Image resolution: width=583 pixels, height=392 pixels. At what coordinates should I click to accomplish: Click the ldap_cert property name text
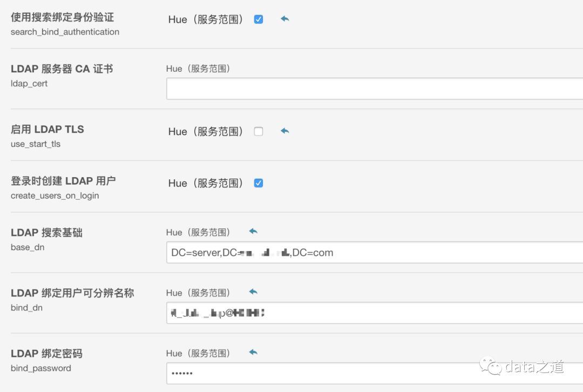(x=29, y=84)
